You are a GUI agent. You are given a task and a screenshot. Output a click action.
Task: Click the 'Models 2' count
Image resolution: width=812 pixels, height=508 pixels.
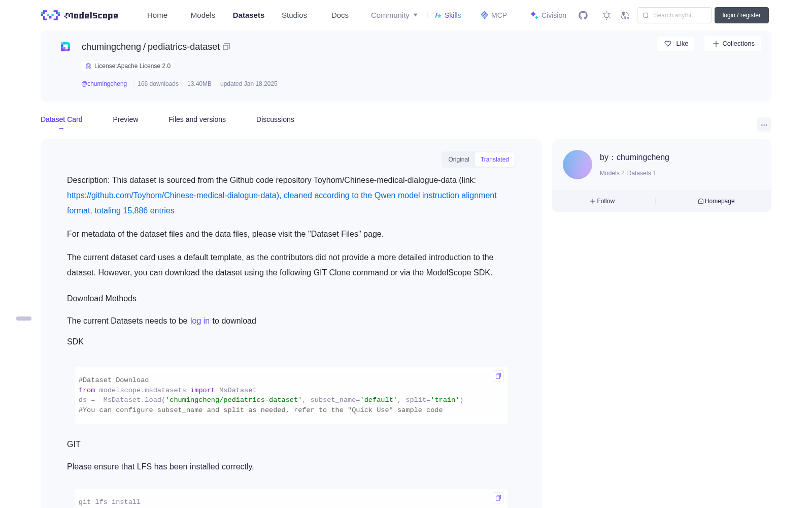point(612,173)
